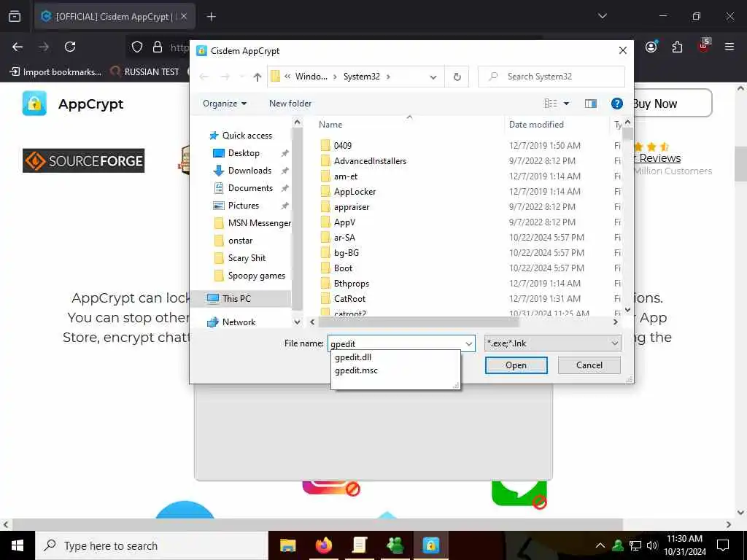Screen dimensions: 747x560
Task: Click Firefox icon in taskbar
Action: [323, 545]
